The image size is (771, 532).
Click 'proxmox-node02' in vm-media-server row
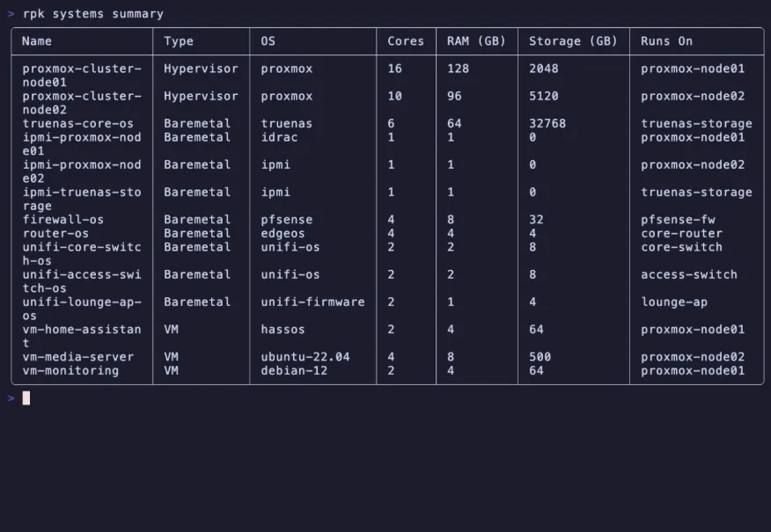[x=693, y=357]
